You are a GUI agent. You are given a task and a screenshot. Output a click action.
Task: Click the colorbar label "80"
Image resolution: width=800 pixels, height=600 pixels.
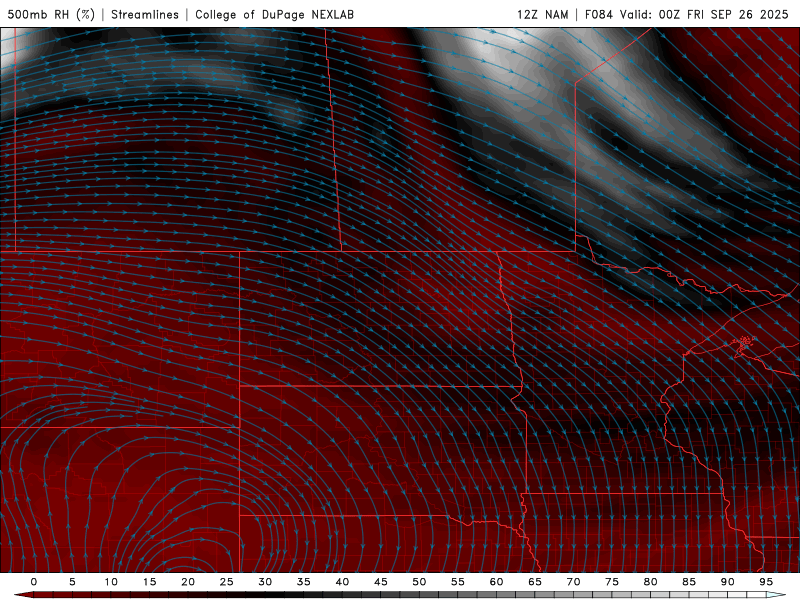coord(651,582)
